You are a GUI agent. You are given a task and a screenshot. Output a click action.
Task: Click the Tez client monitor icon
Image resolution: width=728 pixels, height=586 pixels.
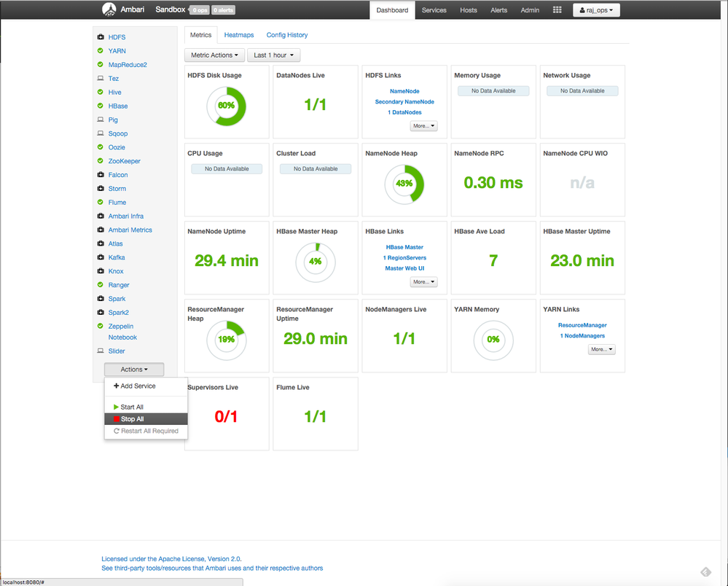pos(101,79)
